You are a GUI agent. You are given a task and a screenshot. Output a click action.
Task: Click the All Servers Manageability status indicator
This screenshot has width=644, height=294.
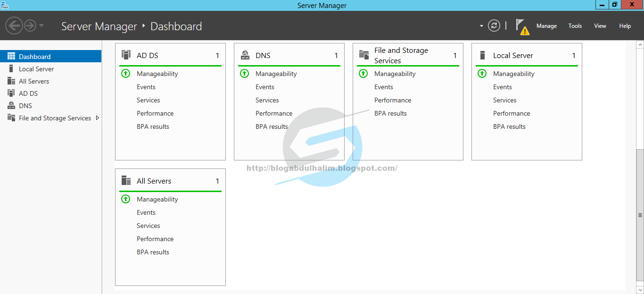[125, 199]
